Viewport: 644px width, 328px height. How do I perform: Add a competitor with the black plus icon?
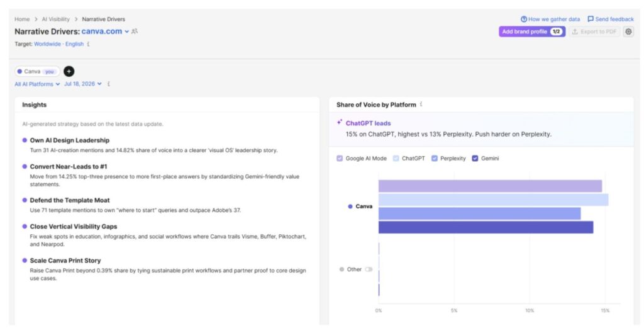coord(69,72)
